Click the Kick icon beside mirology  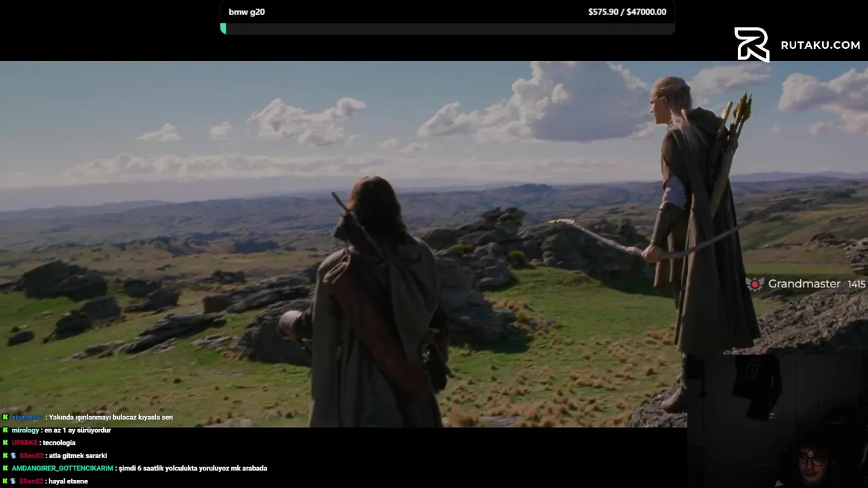(x=5, y=430)
